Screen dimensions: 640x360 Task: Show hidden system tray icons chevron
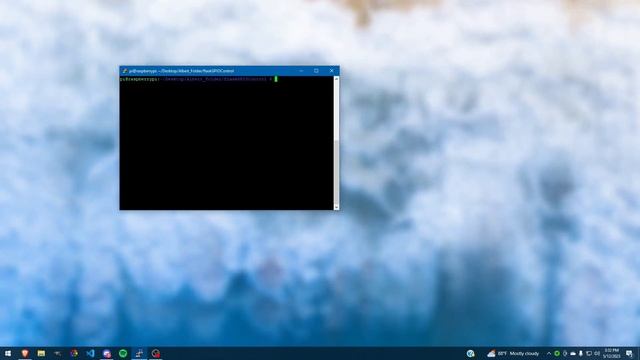(x=549, y=353)
